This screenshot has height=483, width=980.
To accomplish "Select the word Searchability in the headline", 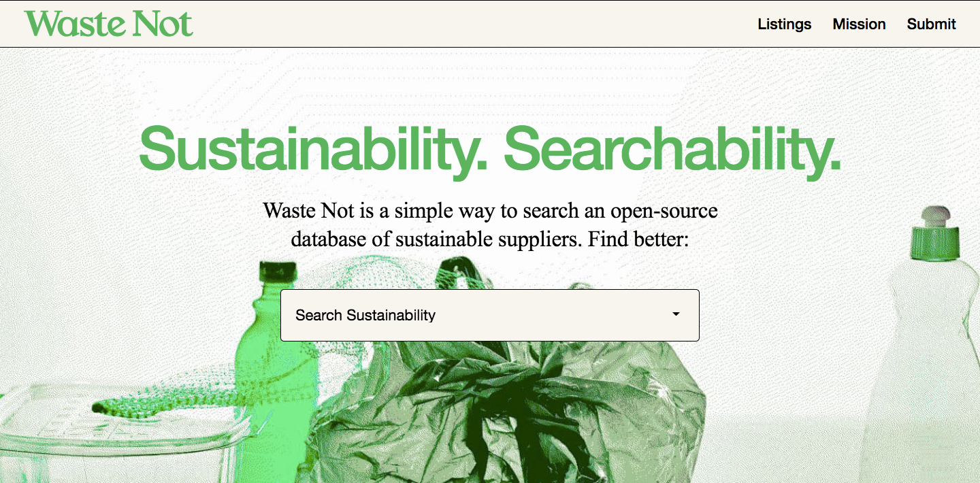I will (672, 148).
